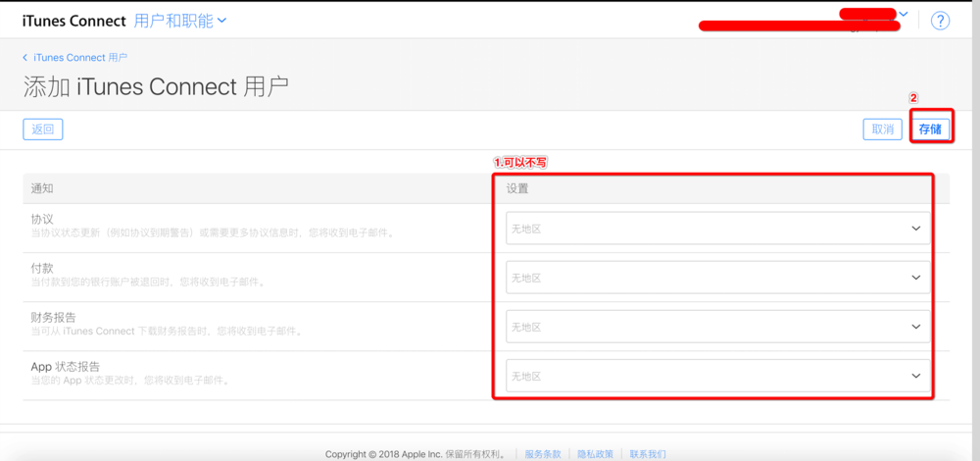Viewport: 980px width, 461px height.
Task: Open the 协议 region dropdown
Action: 717,229
